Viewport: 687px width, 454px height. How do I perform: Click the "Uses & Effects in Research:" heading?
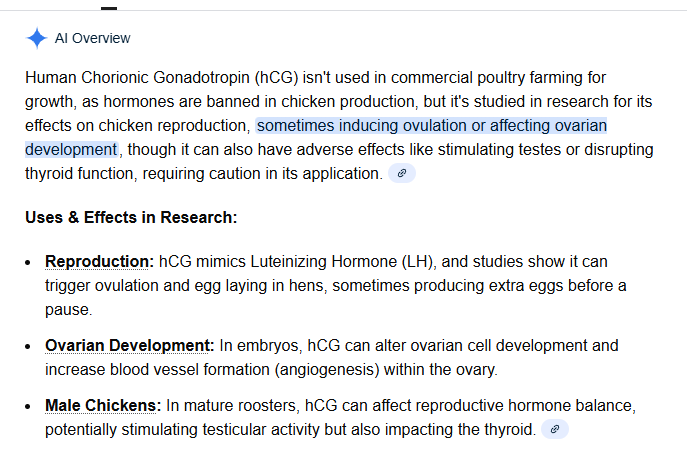tap(131, 217)
